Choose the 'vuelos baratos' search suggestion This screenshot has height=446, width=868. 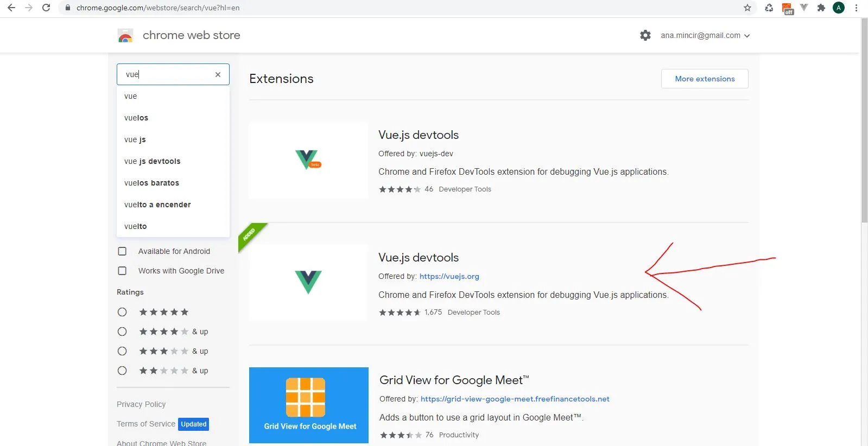[173, 183]
